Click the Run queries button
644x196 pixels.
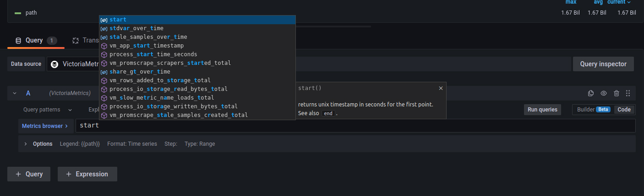[x=542, y=110]
